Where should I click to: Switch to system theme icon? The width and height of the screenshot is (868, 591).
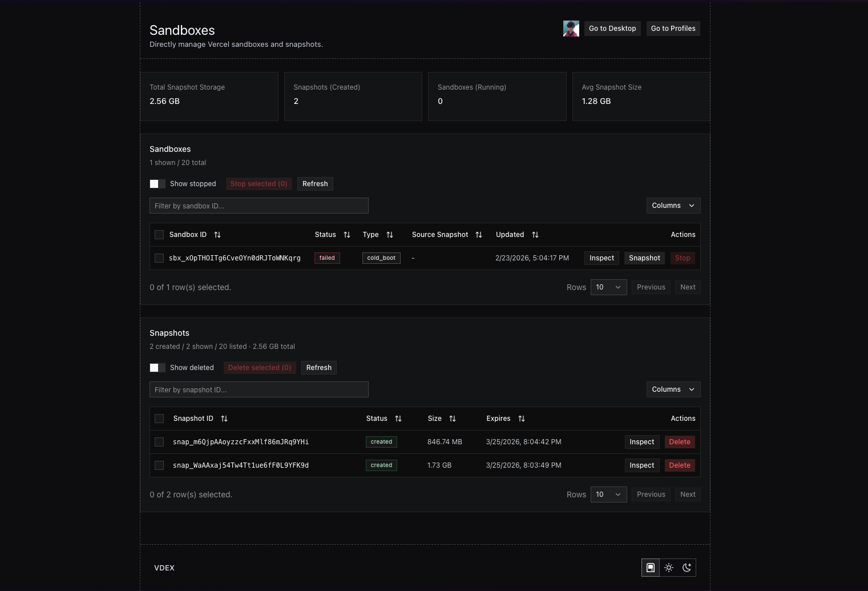(x=651, y=568)
